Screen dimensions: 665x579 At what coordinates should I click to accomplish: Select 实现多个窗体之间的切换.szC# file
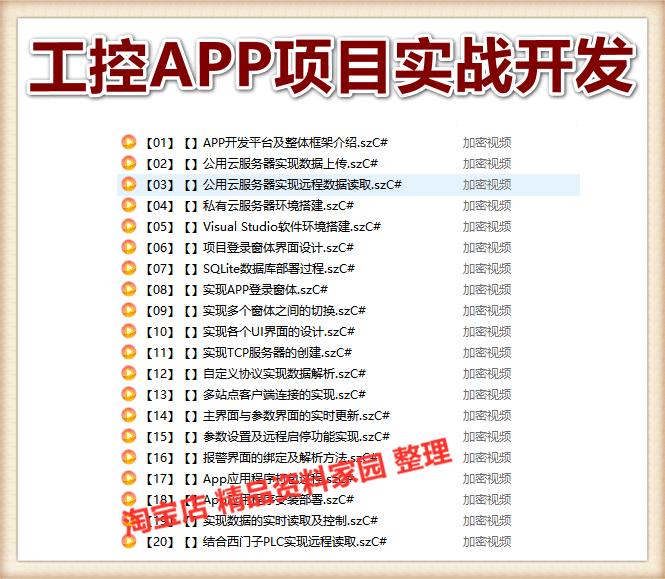[284, 310]
